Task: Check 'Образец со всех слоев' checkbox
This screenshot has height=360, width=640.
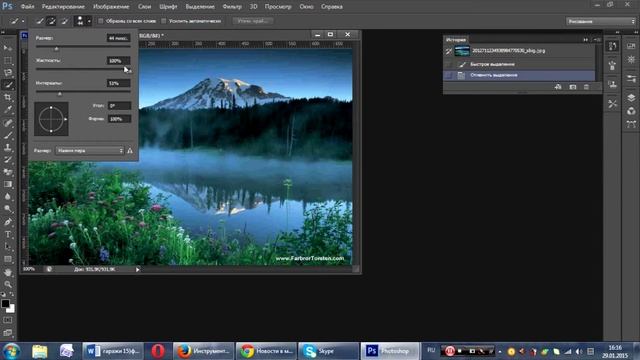Action: (101, 21)
